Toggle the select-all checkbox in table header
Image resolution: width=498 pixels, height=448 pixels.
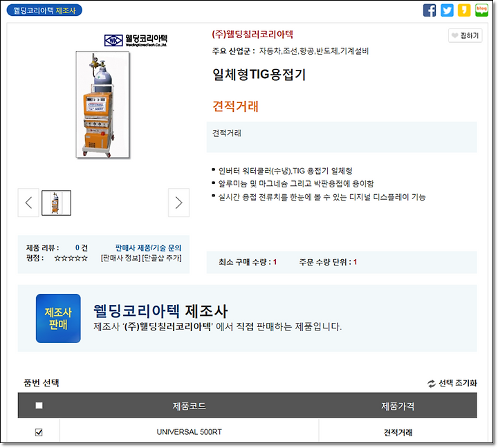click(39, 405)
